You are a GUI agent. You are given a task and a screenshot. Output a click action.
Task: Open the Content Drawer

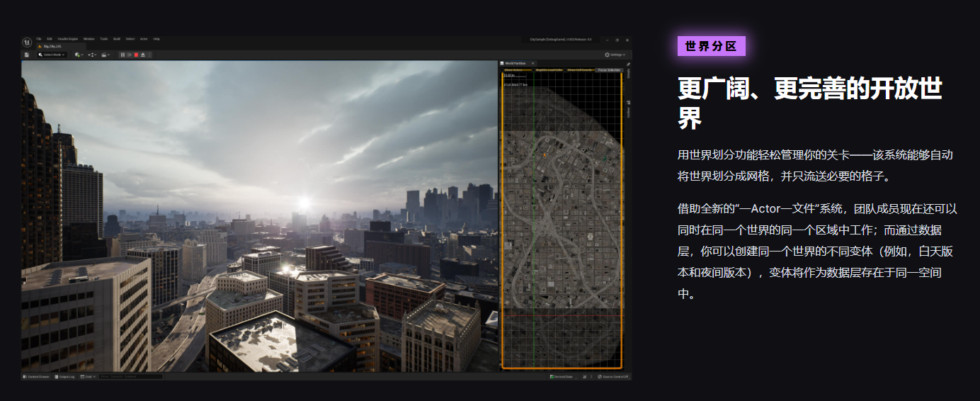[x=36, y=377]
